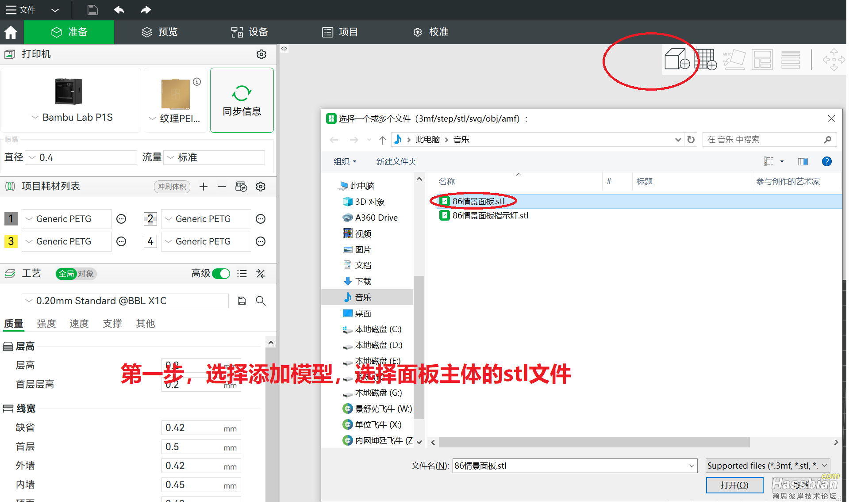Image resolution: width=849 pixels, height=504 pixels.
Task: Click filament 3 yellow color swatch
Action: point(11,241)
